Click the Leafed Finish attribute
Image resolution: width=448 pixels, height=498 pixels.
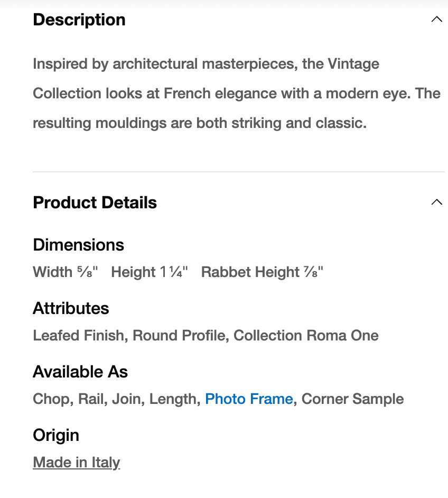[x=78, y=335]
